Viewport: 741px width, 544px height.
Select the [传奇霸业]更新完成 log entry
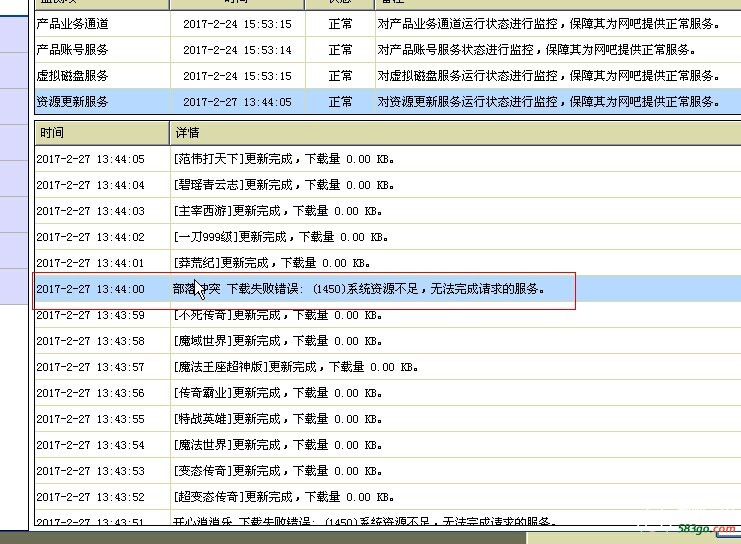click(278, 393)
